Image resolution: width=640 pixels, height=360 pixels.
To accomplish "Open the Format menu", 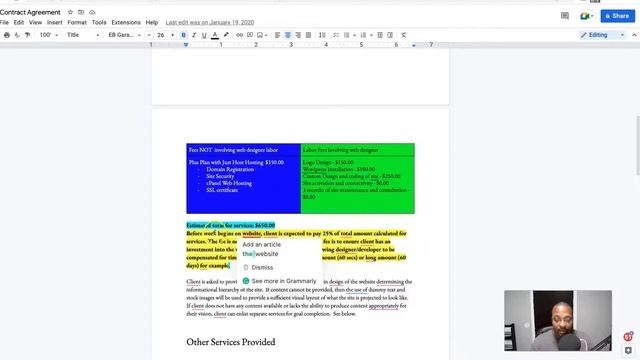I will (x=77, y=22).
